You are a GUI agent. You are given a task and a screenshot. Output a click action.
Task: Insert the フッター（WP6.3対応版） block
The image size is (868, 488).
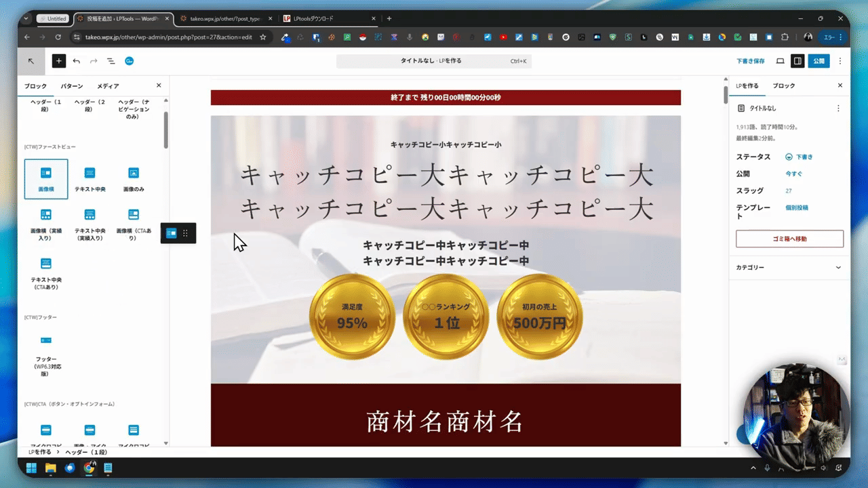tap(46, 354)
